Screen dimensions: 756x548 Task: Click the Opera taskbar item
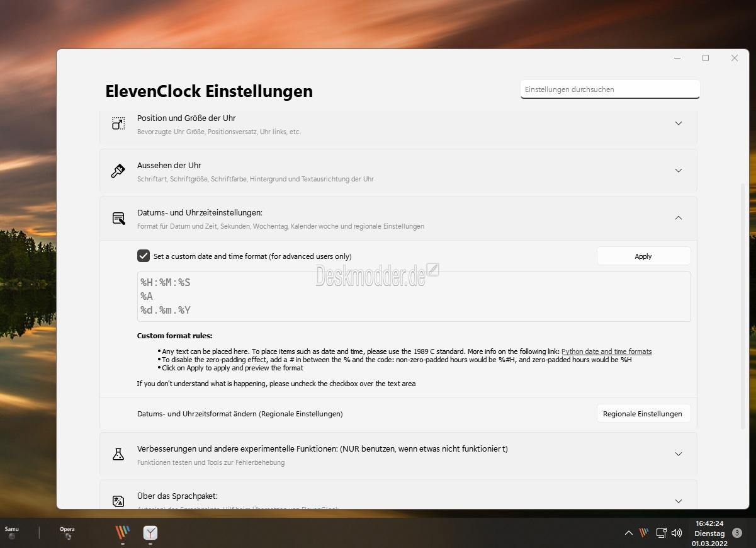point(67,533)
